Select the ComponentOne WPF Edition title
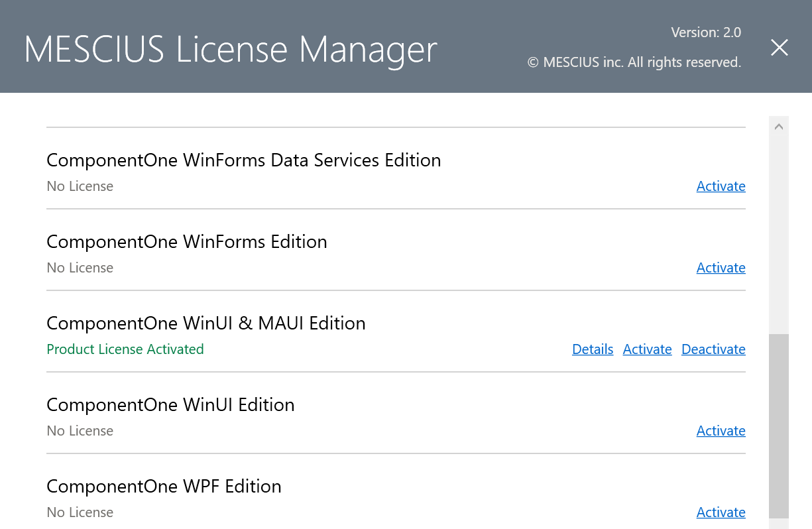Image resolution: width=812 pixels, height=529 pixels. tap(164, 487)
